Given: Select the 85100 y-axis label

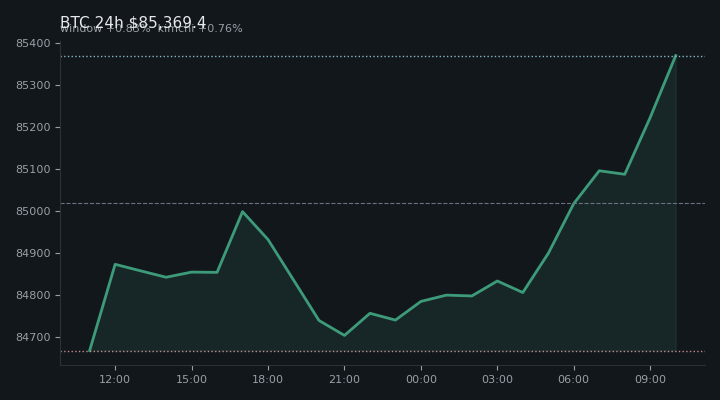Looking at the screenshot, I should 33,169.
